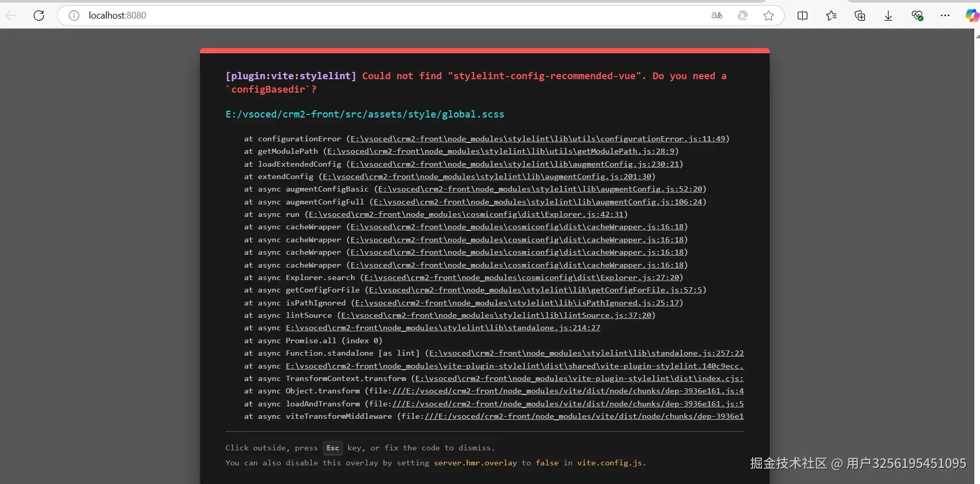Click the Esc key badge in the overlay hint
Viewport: 980px width, 484px height.
pyautogui.click(x=333, y=448)
